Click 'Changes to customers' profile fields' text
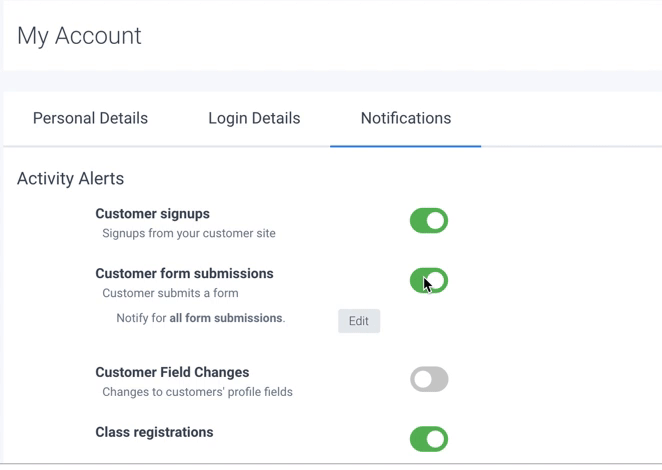 pyautogui.click(x=197, y=392)
